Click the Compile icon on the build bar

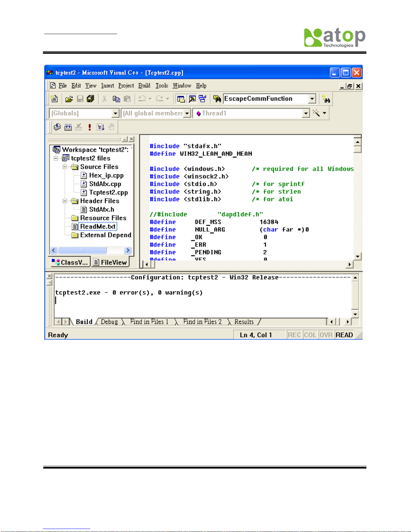(57, 127)
